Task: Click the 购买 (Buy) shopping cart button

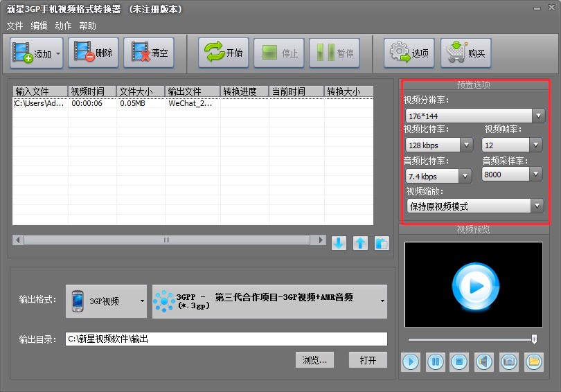Action: point(466,53)
